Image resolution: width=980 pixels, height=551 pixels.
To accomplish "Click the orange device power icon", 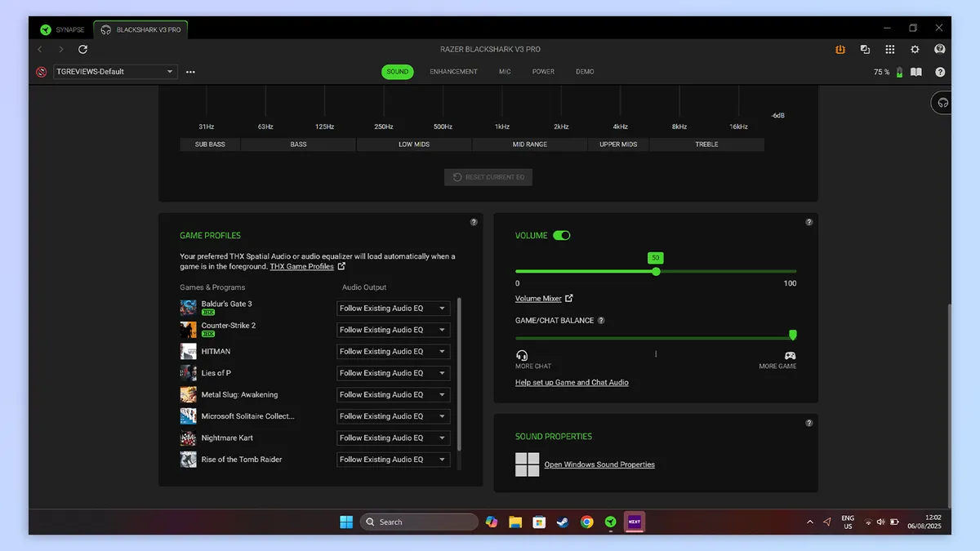I will [x=840, y=49].
